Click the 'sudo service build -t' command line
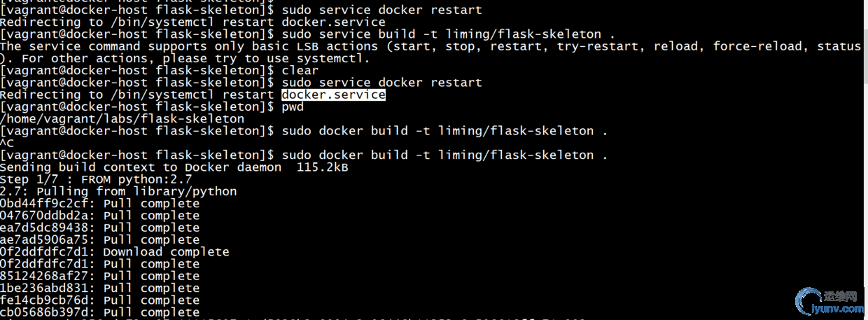 [308, 34]
